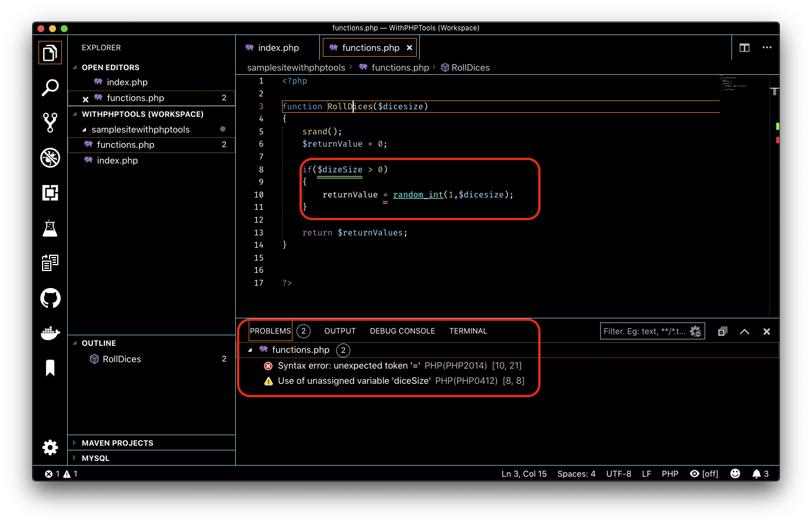Image resolution: width=812 pixels, height=524 pixels.
Task: Split the editor to the right
Action: coord(744,48)
